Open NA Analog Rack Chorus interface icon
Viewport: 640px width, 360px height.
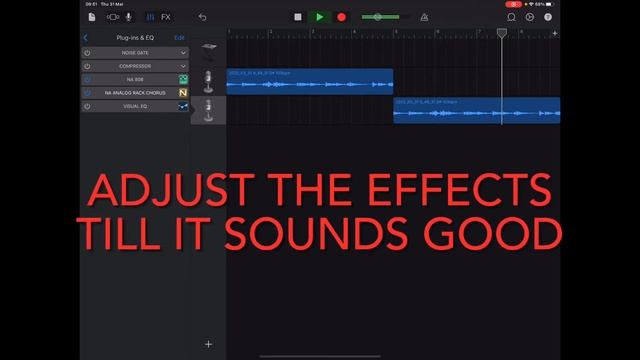pyautogui.click(x=183, y=93)
